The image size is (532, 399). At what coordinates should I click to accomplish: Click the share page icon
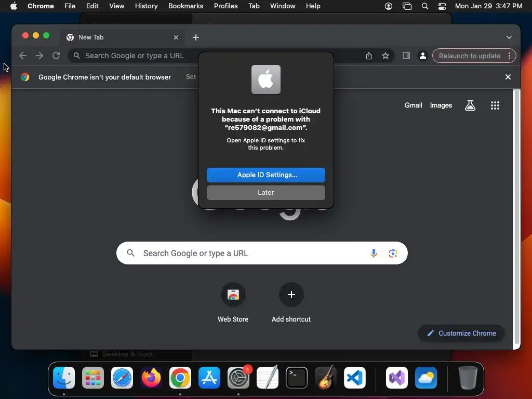point(369,56)
